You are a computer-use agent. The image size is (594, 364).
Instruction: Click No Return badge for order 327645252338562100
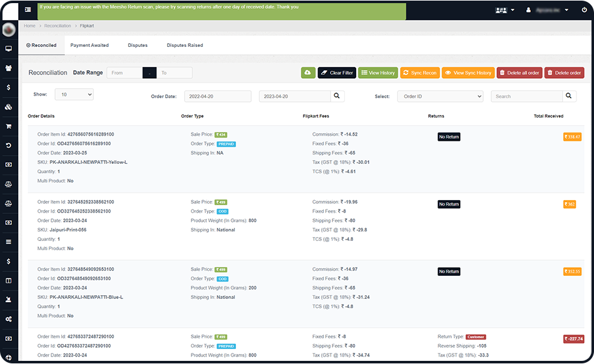tap(449, 205)
